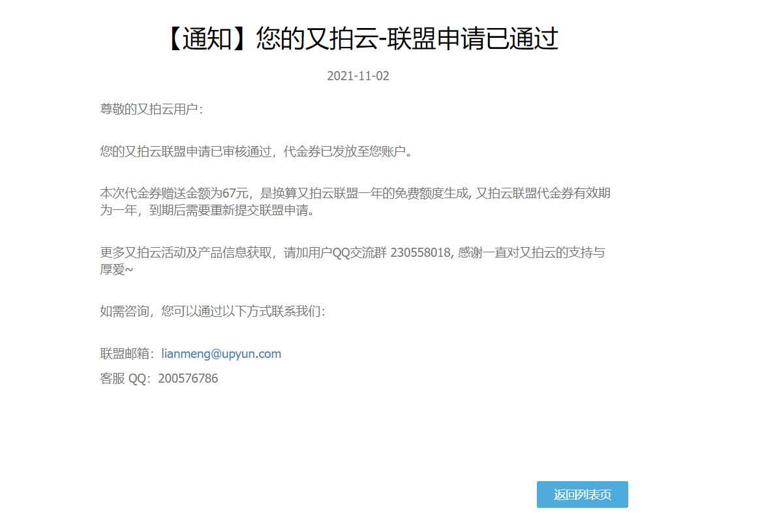Click the 【通知】 tag in the title
The height and width of the screenshot is (532, 760).
[x=207, y=39]
